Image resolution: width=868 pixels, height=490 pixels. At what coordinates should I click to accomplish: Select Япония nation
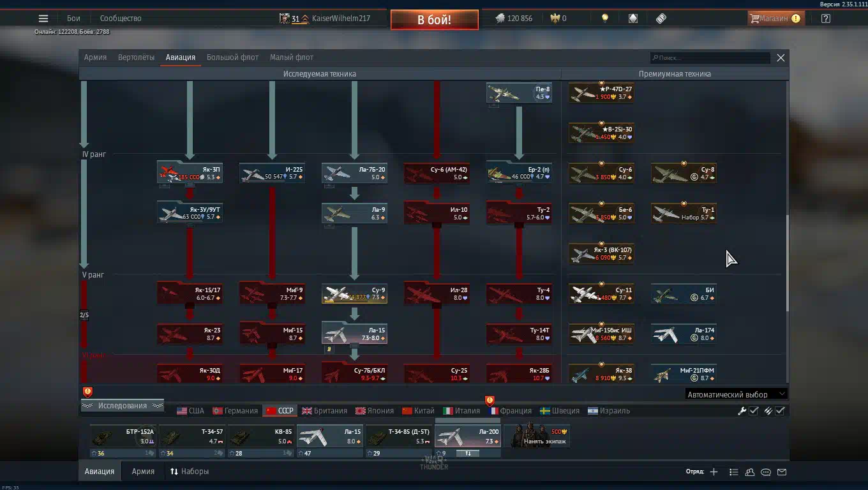(x=375, y=411)
